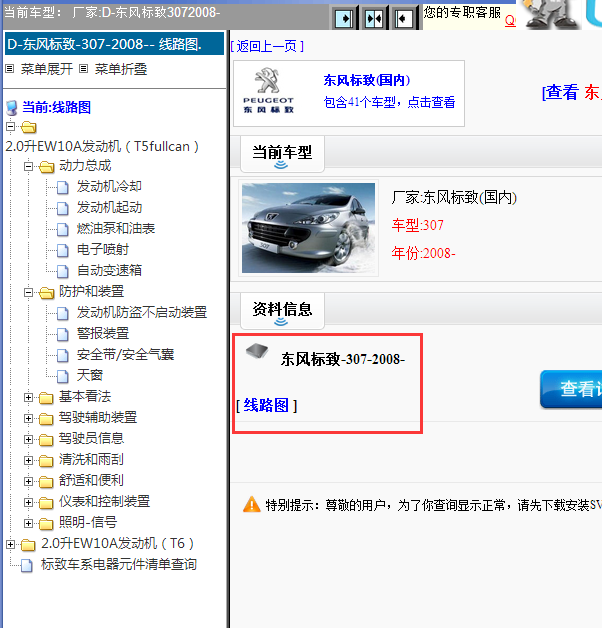Click the folder icon of 照明-信号
The height and width of the screenshot is (628, 602).
click(x=46, y=523)
